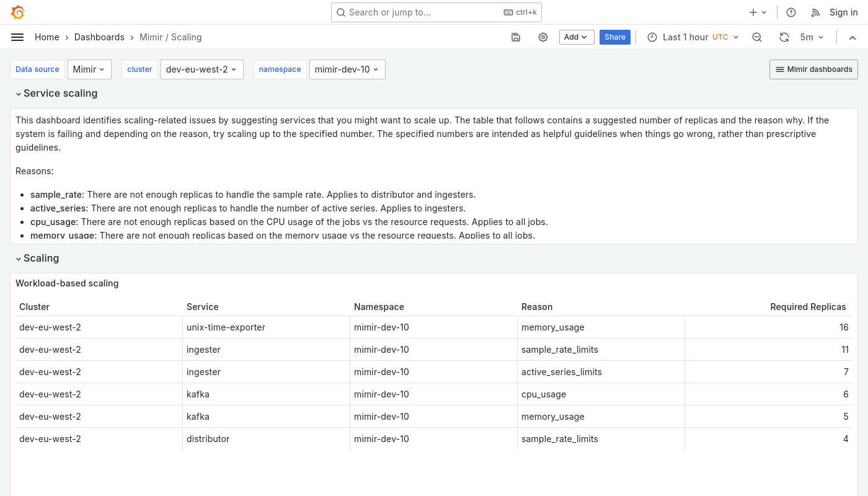Image resolution: width=868 pixels, height=496 pixels.
Task: Expand the cluster dev-eu-west-2 dropdown
Action: tap(201, 69)
